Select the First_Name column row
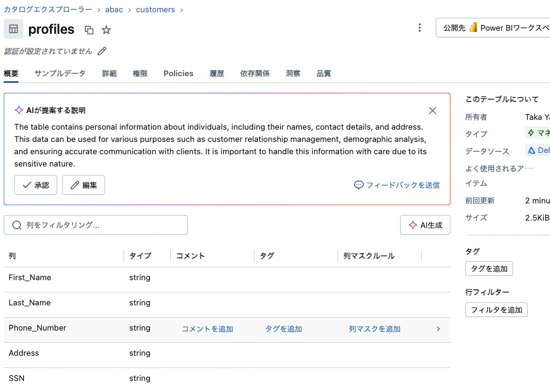 [227, 280]
